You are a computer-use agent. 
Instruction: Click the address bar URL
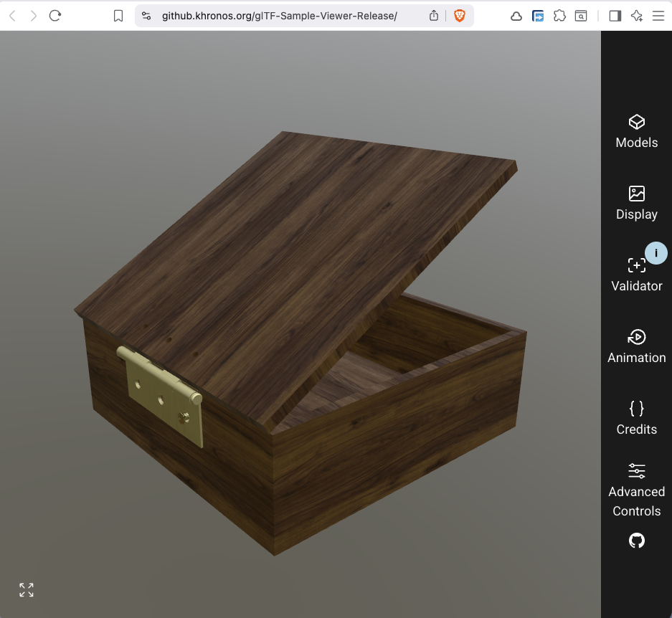click(280, 16)
